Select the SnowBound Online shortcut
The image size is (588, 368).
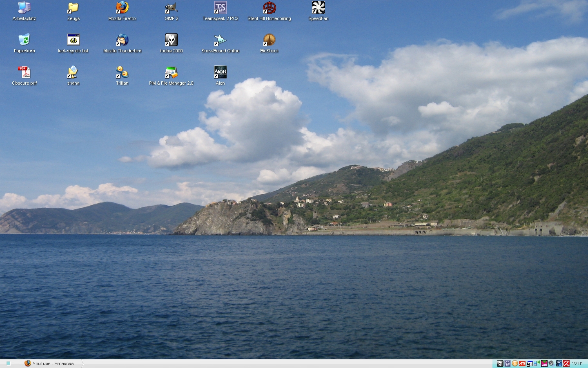point(220,40)
